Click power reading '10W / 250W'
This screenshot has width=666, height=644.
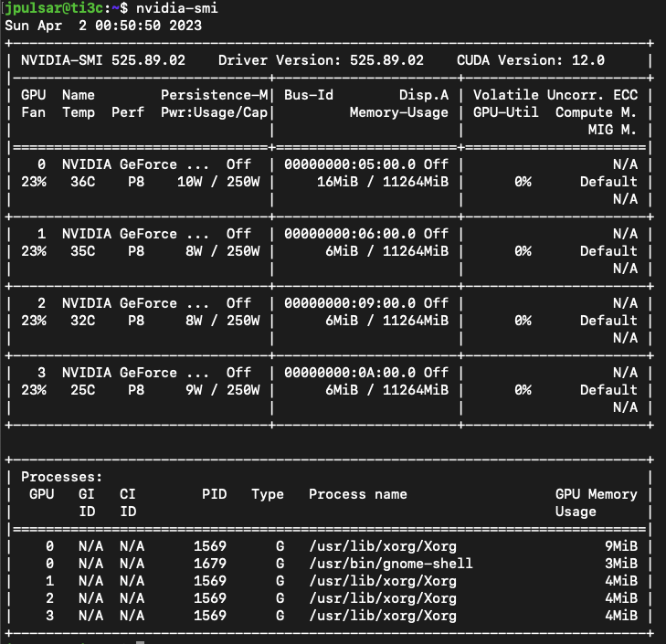pos(218,182)
